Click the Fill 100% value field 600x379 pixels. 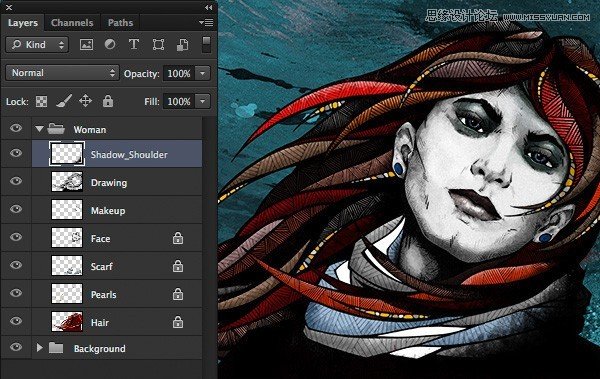(179, 101)
